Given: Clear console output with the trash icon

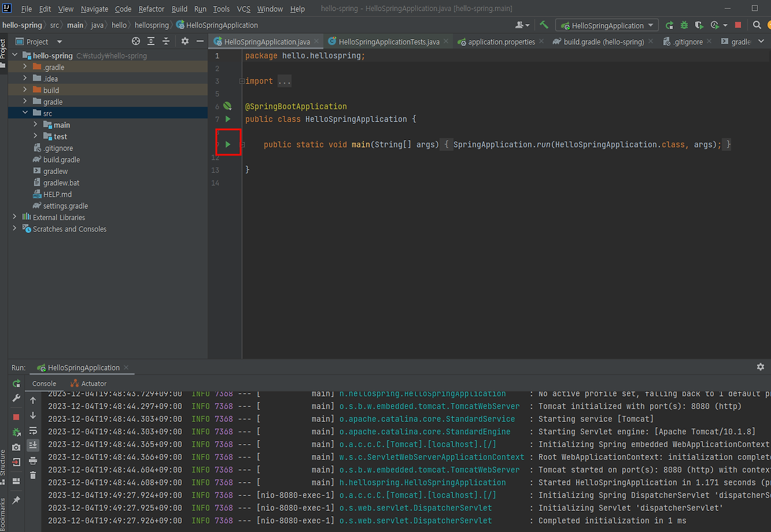Looking at the screenshot, I should [33, 475].
